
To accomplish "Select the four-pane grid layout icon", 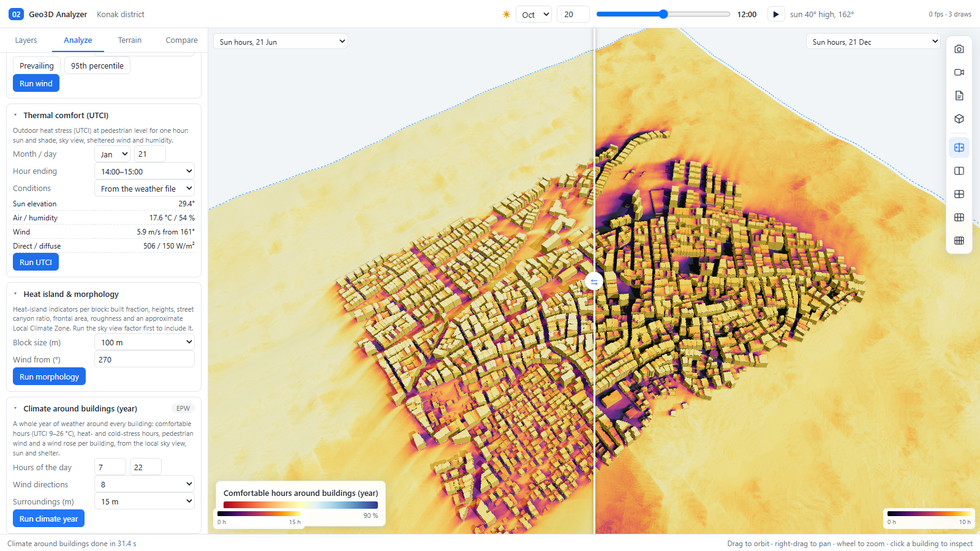I will click(x=959, y=194).
